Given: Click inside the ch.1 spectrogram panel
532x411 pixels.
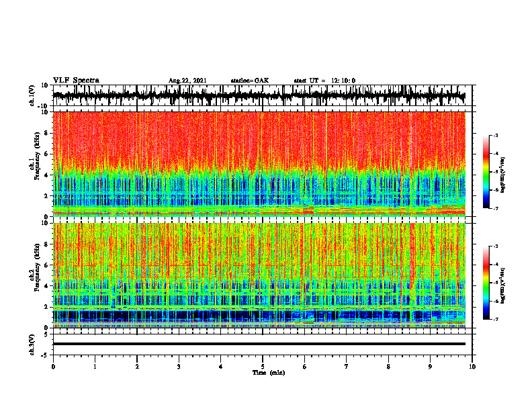Looking at the screenshot, I should point(259,164).
